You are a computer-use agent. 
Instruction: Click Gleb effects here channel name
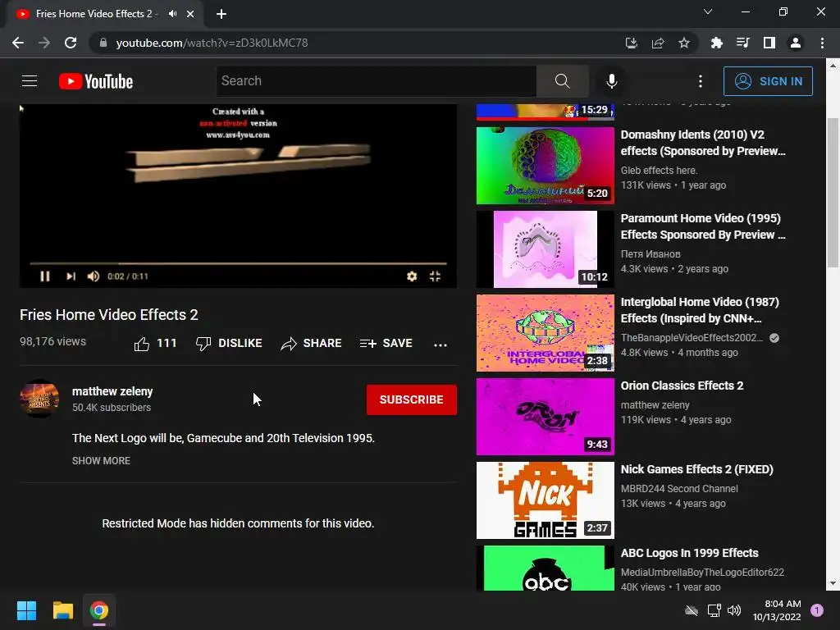[659, 171]
